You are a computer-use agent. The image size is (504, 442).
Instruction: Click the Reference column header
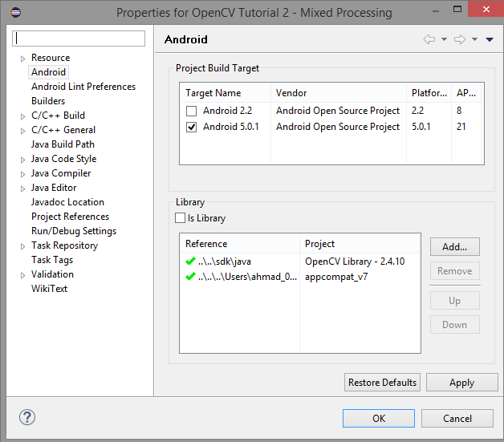240,244
